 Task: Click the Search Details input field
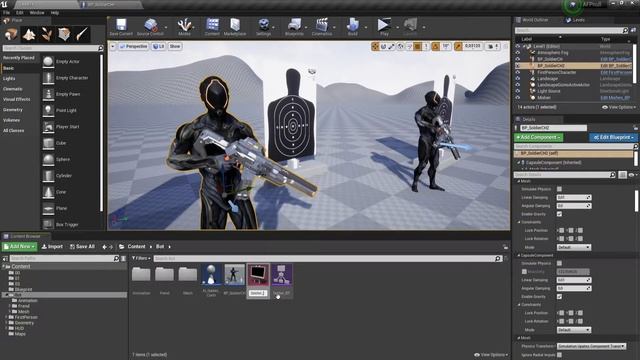pyautogui.click(x=564, y=175)
